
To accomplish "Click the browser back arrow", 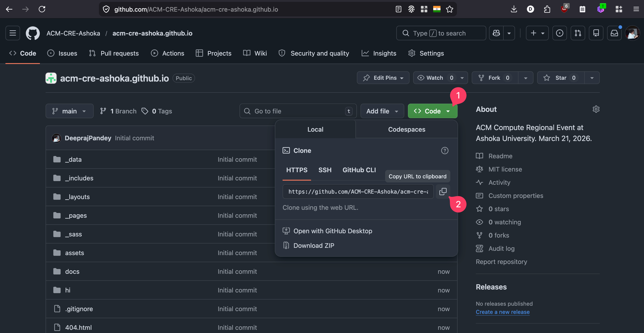I will tap(9, 9).
